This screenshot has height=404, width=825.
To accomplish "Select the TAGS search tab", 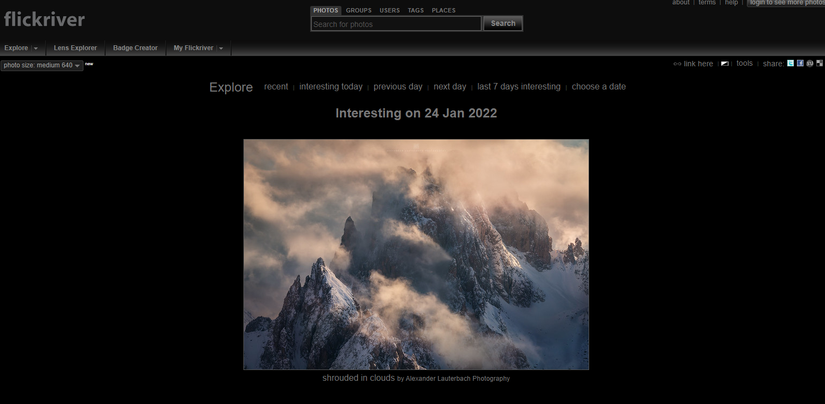I will coord(415,11).
